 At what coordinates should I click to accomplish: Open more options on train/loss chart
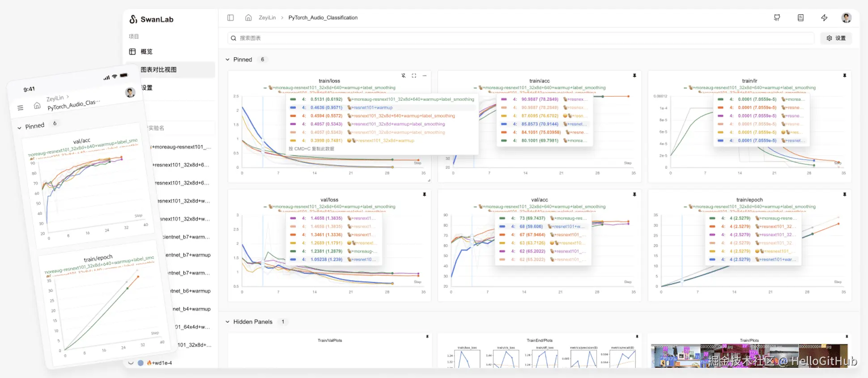pyautogui.click(x=424, y=76)
